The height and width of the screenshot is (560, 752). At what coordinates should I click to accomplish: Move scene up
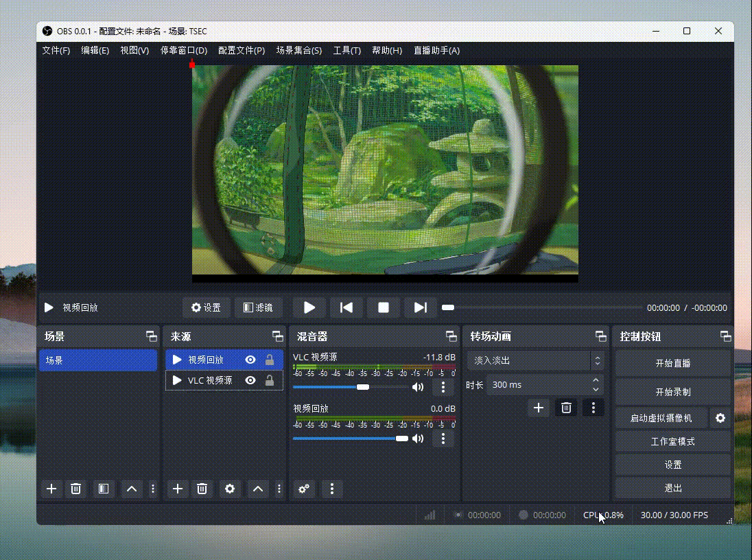tap(132, 489)
